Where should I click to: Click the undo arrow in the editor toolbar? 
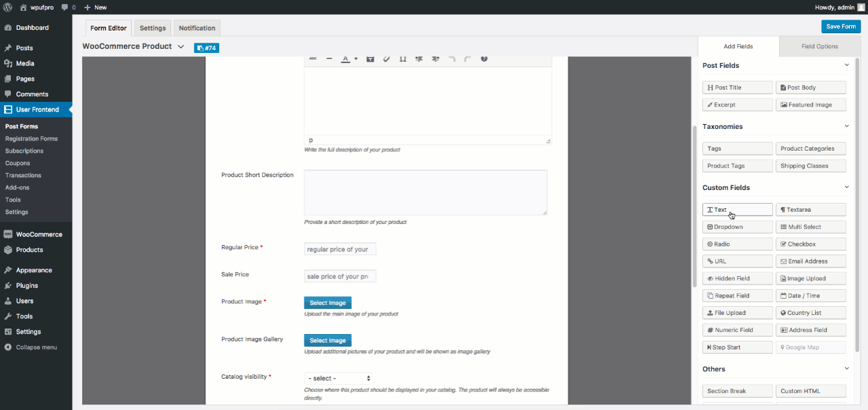(452, 58)
